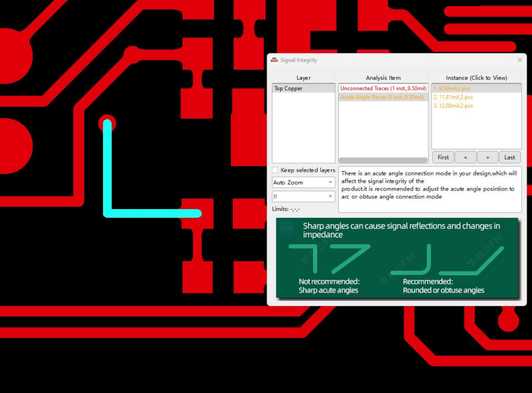
Task: Close the Signal Integrity dialog
Action: [520, 60]
